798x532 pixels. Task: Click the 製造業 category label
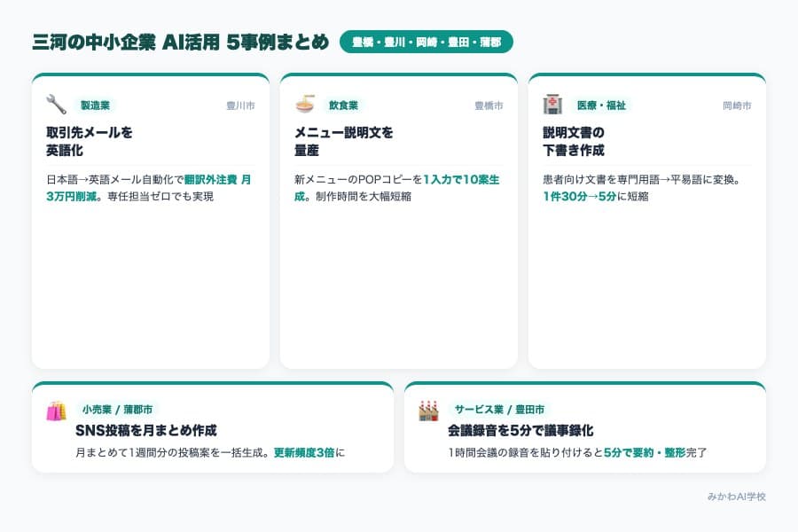95,106
